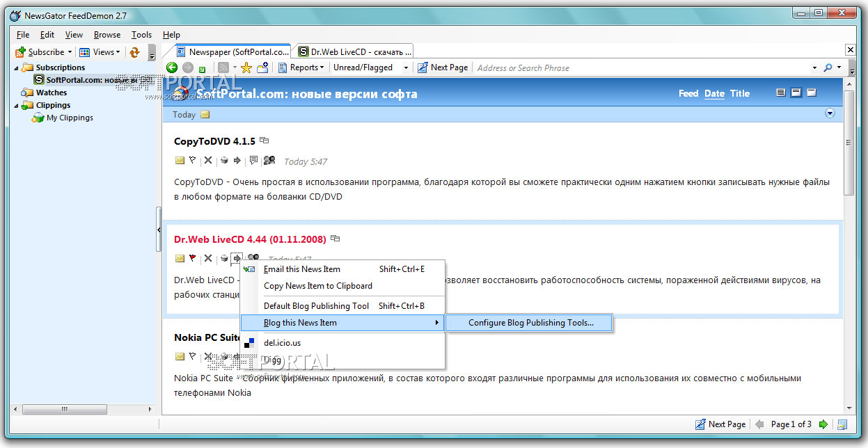
Task: Open the address bar history dropdown arrow
Action: point(814,68)
